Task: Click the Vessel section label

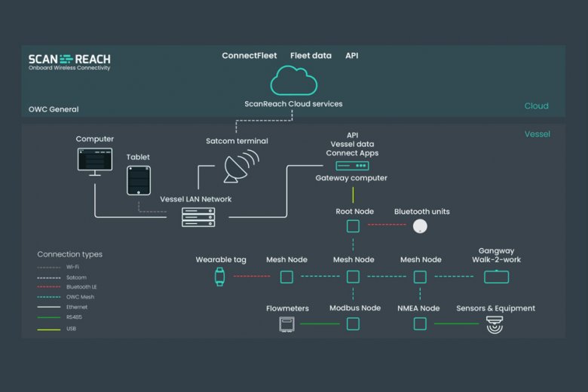Action: (x=537, y=134)
